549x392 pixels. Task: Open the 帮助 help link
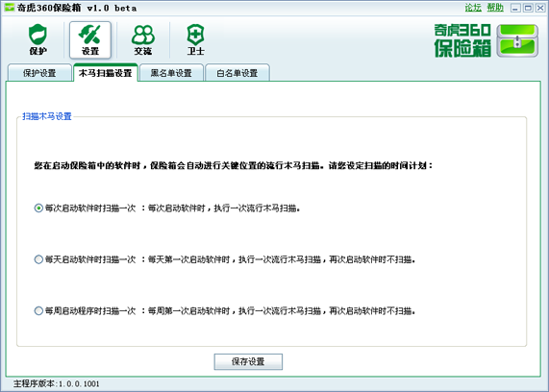(495, 8)
